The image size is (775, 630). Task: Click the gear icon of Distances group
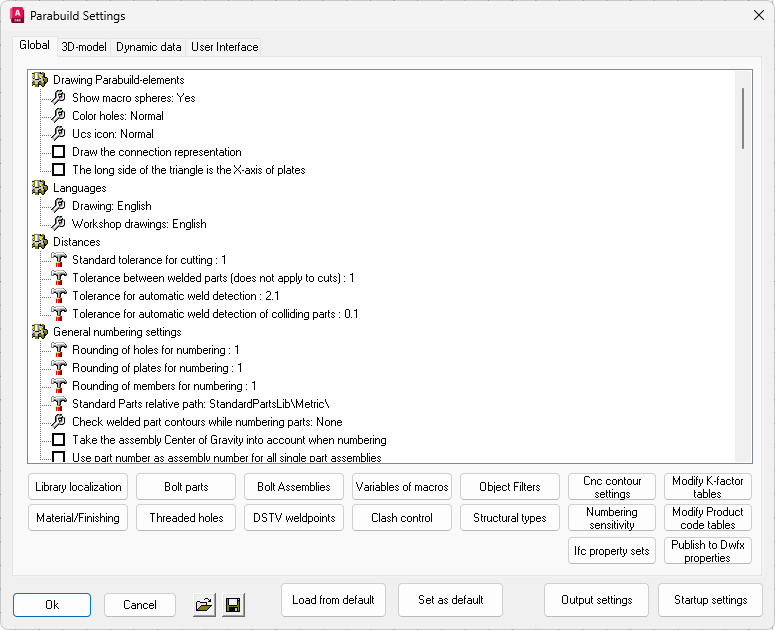(40, 242)
